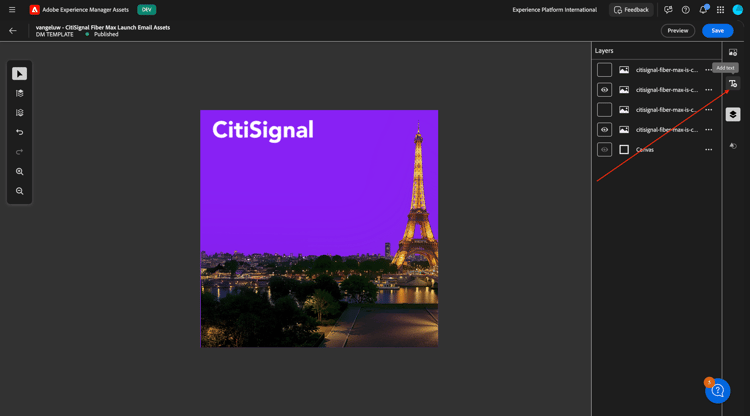Image resolution: width=750 pixels, height=416 pixels.
Task: Select the fourth citisignal-fiber-max layer name
Action: [x=667, y=130]
